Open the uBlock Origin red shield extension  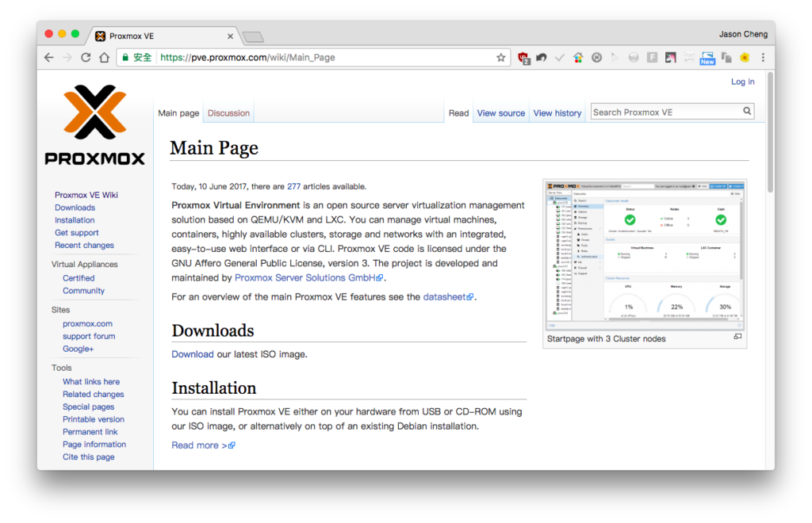523,58
